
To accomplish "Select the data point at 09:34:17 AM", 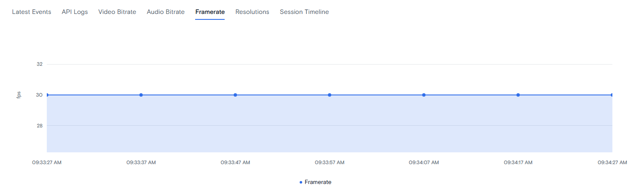I will tap(518, 95).
